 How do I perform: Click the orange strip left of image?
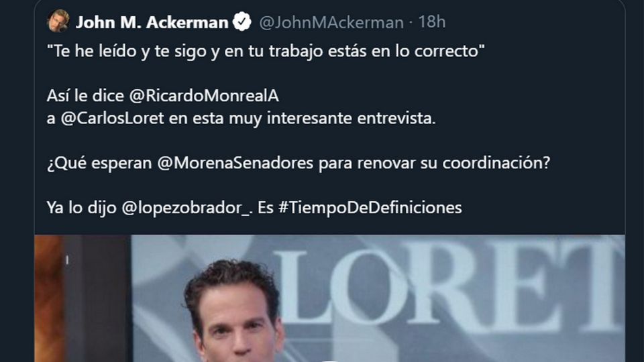tap(49, 298)
